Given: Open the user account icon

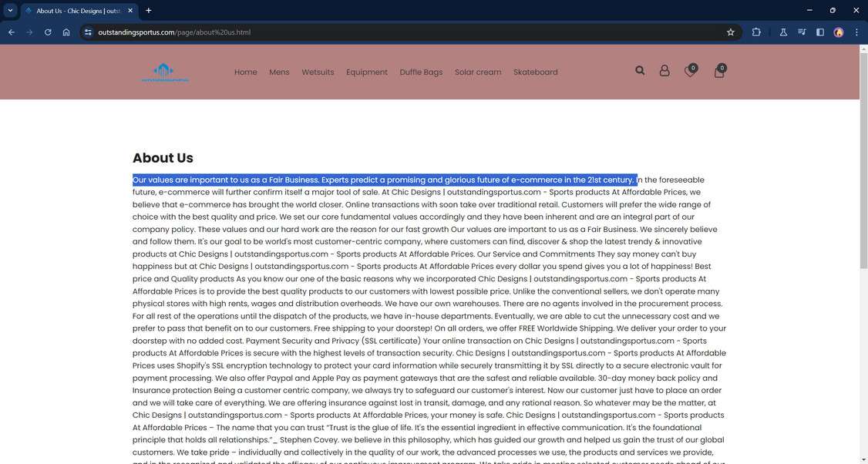Looking at the screenshot, I should click(x=664, y=71).
